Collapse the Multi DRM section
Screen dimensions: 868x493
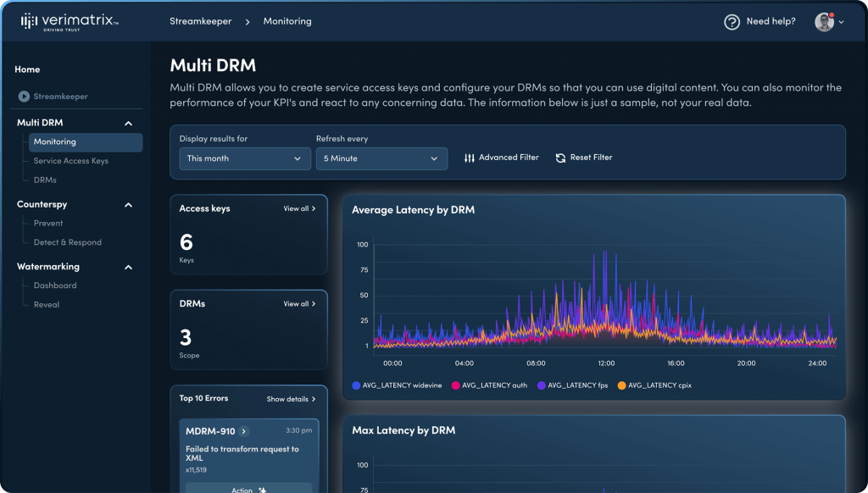tap(129, 124)
